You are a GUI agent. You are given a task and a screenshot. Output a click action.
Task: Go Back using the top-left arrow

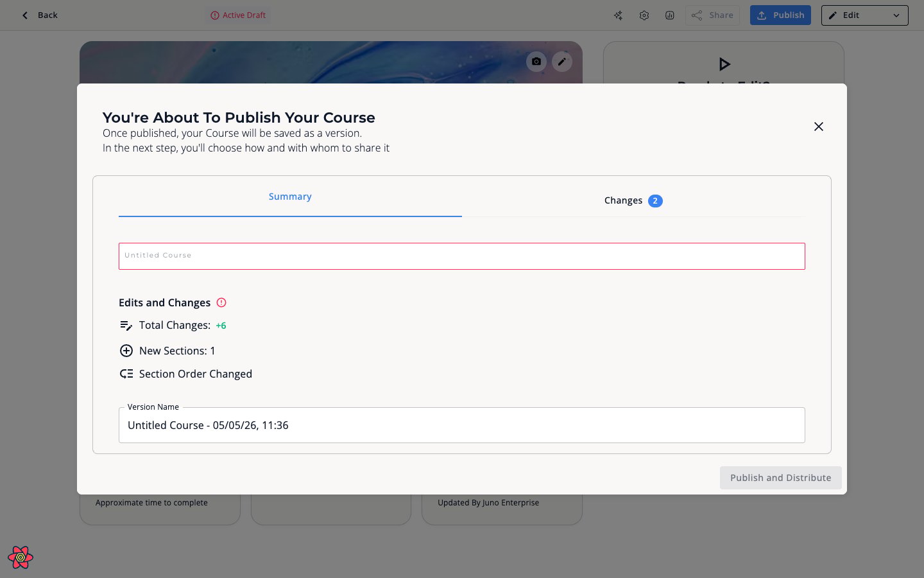(x=40, y=15)
